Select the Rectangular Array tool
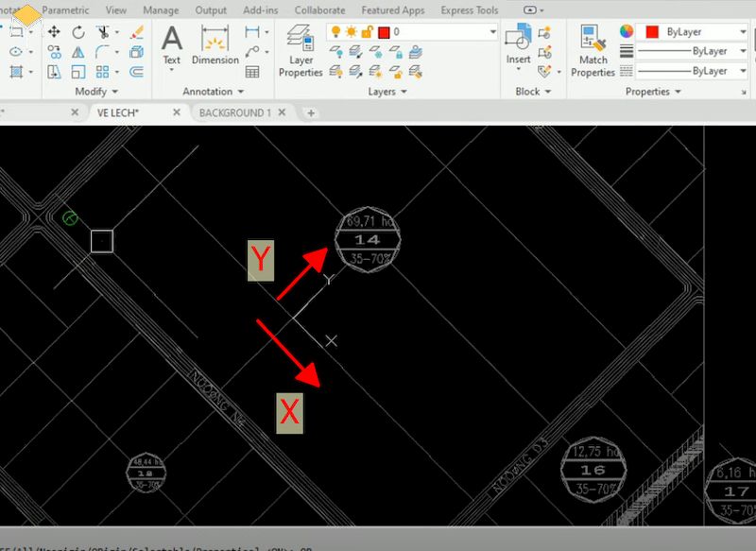The width and height of the screenshot is (756, 551). coord(102,72)
